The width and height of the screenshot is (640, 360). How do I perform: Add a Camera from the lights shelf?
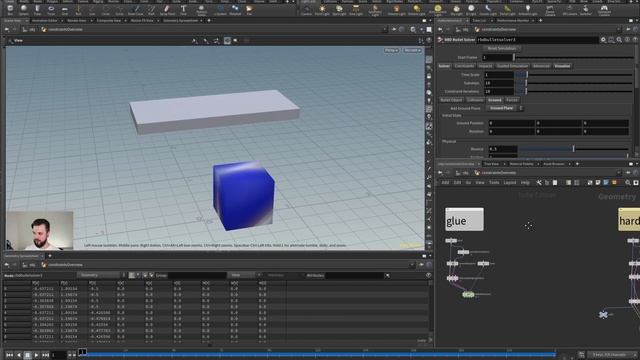click(x=306, y=10)
